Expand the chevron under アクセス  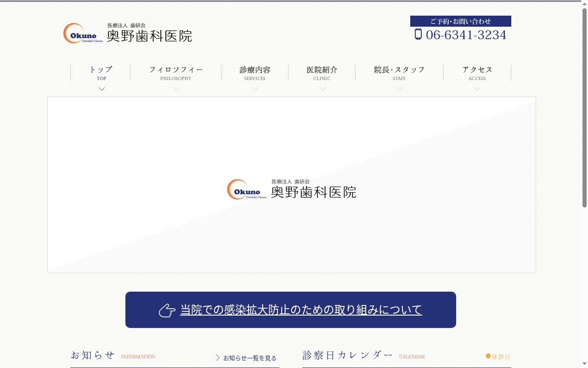477,89
